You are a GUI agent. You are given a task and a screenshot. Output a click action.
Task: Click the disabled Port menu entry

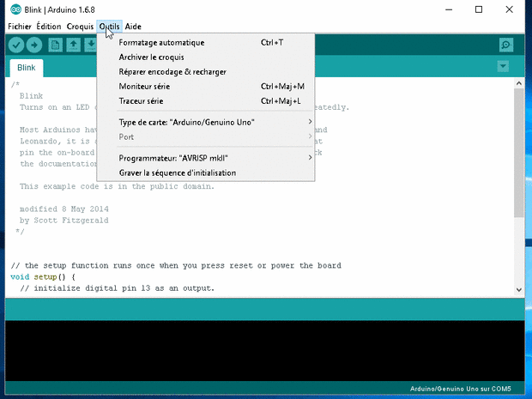(x=206, y=136)
